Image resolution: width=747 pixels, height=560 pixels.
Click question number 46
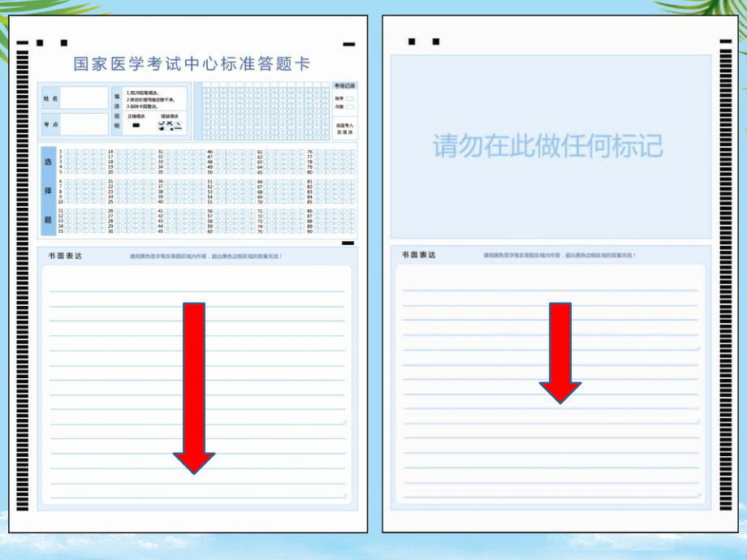point(210,152)
